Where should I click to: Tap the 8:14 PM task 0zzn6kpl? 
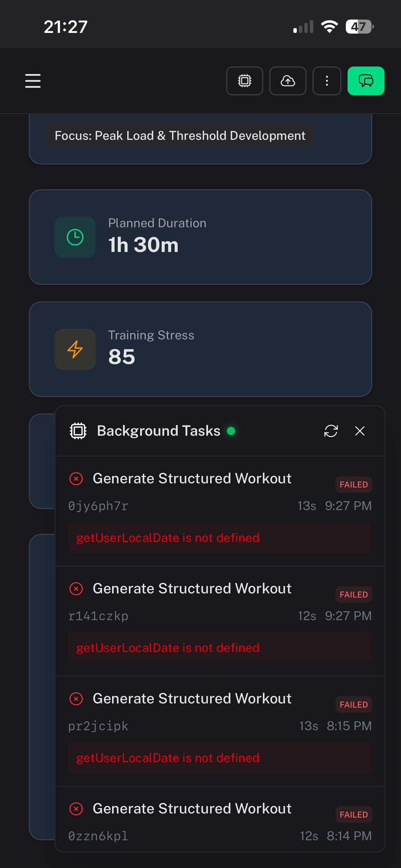point(192,823)
